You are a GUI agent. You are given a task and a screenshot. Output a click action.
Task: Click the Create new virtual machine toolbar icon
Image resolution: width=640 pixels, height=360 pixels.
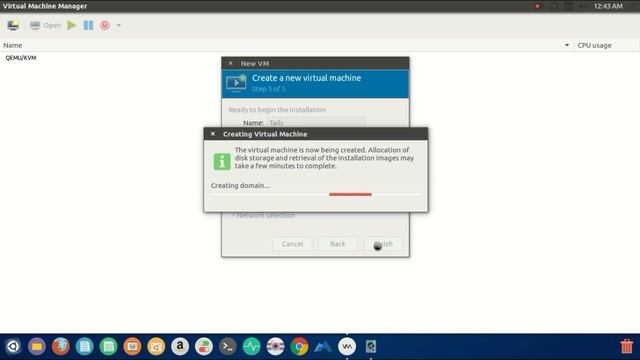(13, 25)
